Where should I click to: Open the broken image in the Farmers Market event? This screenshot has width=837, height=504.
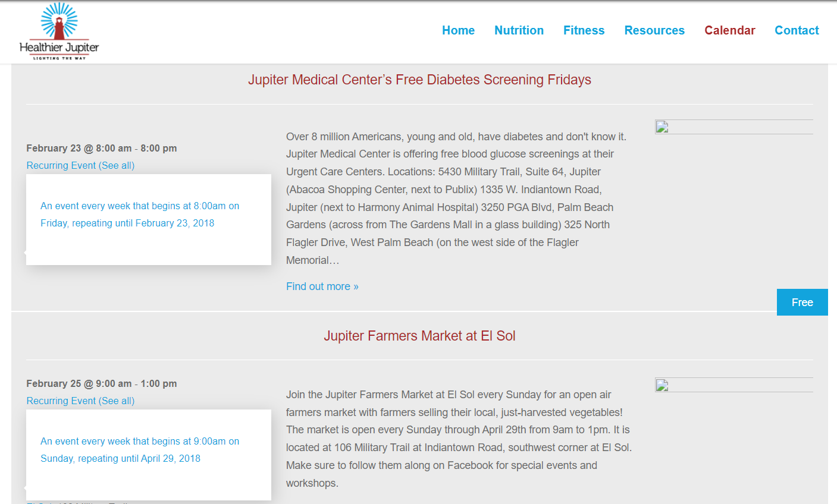click(734, 385)
